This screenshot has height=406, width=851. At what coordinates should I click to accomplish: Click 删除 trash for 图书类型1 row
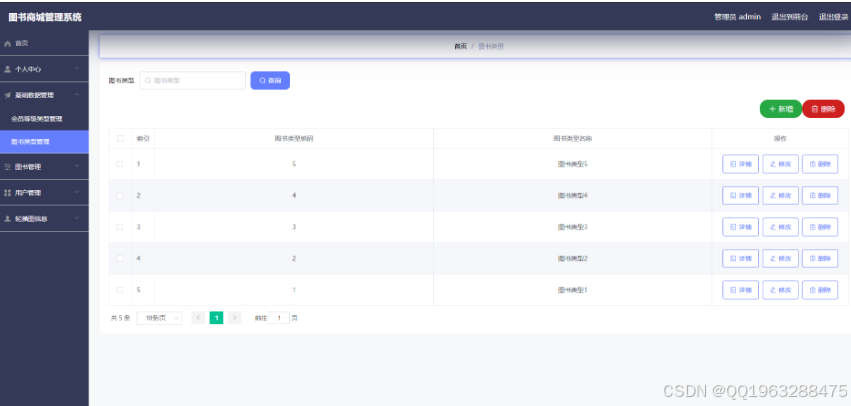(x=820, y=290)
